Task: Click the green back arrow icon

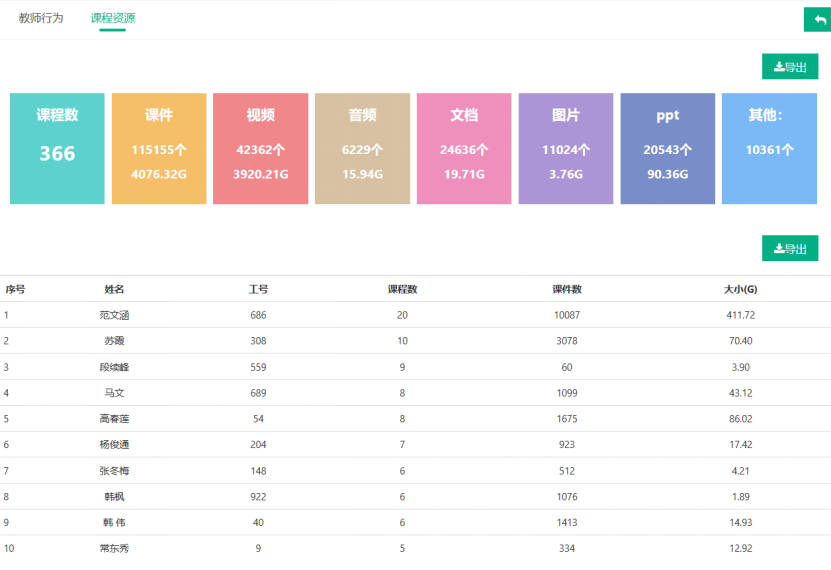Action: pos(816,20)
